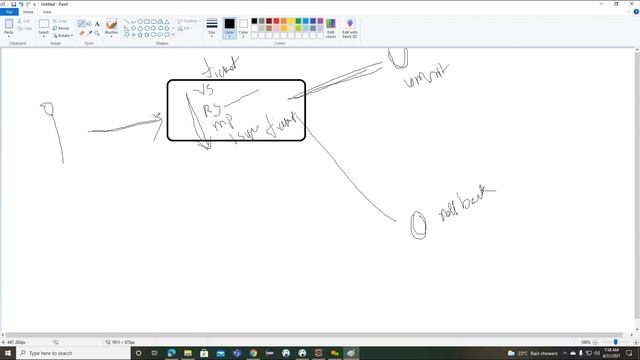640x360 pixels.
Task: Switch to the View ribbon tab
Action: [x=47, y=12]
